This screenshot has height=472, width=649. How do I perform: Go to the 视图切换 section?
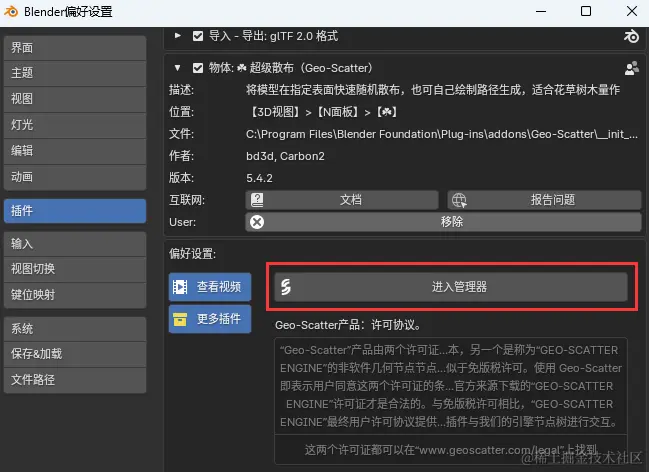[x=75, y=269]
